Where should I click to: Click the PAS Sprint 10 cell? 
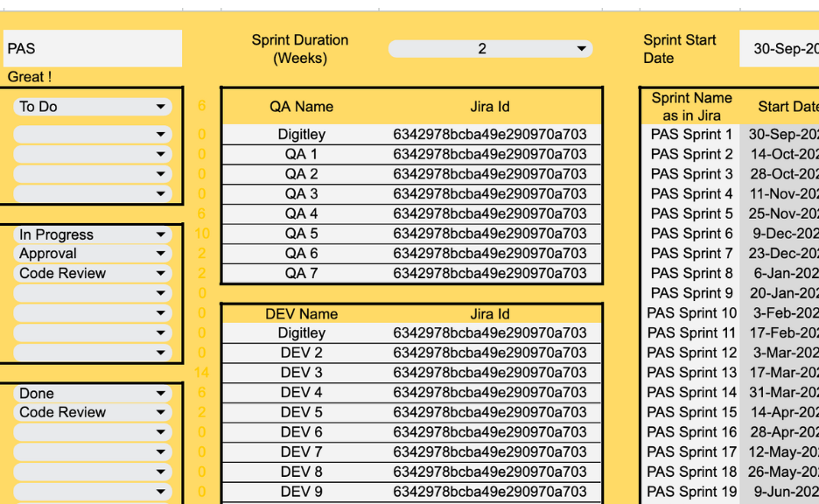point(691,313)
